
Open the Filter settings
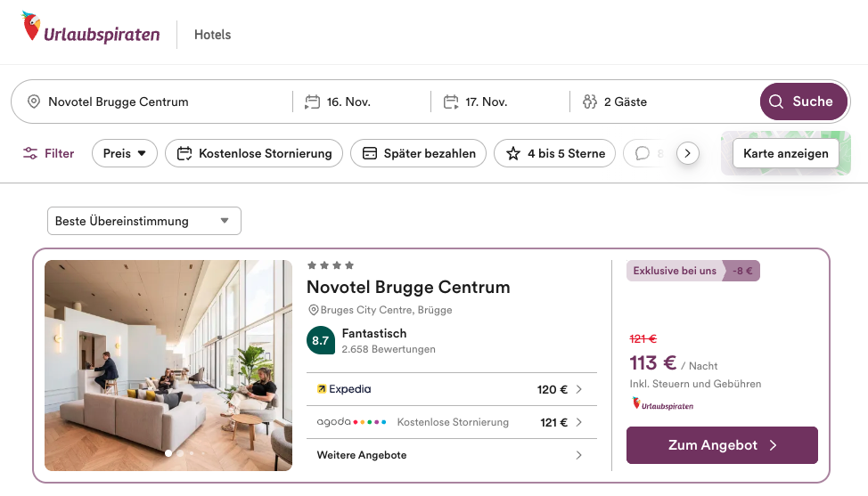[x=49, y=153]
